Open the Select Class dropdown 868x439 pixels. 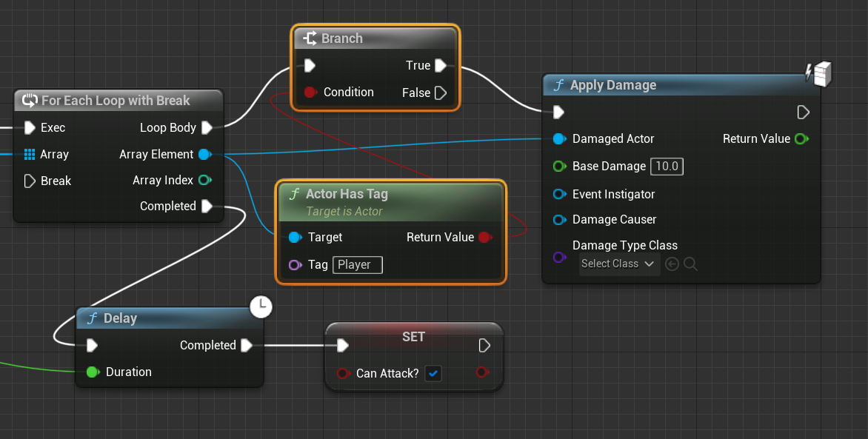618,264
